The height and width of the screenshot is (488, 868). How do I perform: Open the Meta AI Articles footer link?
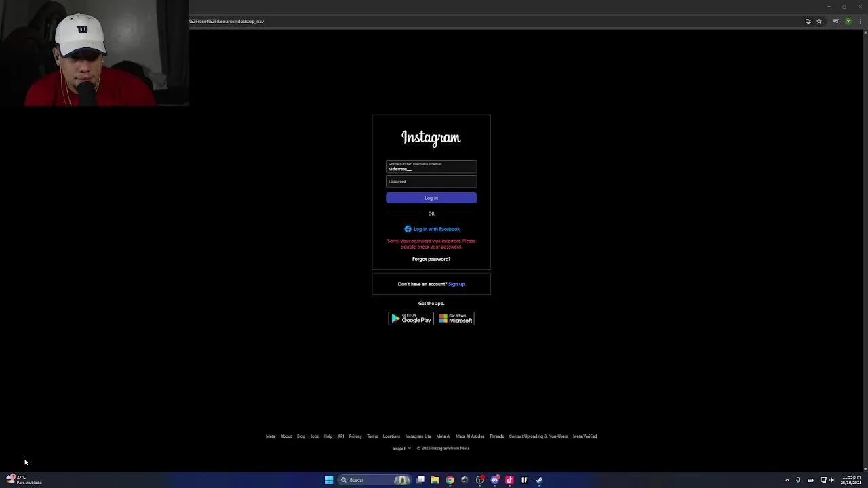[x=470, y=436]
